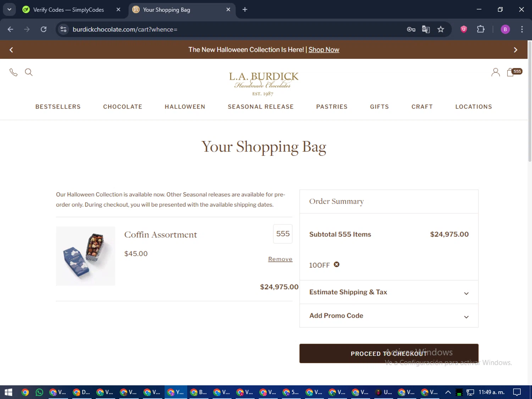Viewport: 532px width, 399px height.
Task: Expand Estimate Shipping & Tax section
Action: pyautogui.click(x=389, y=292)
